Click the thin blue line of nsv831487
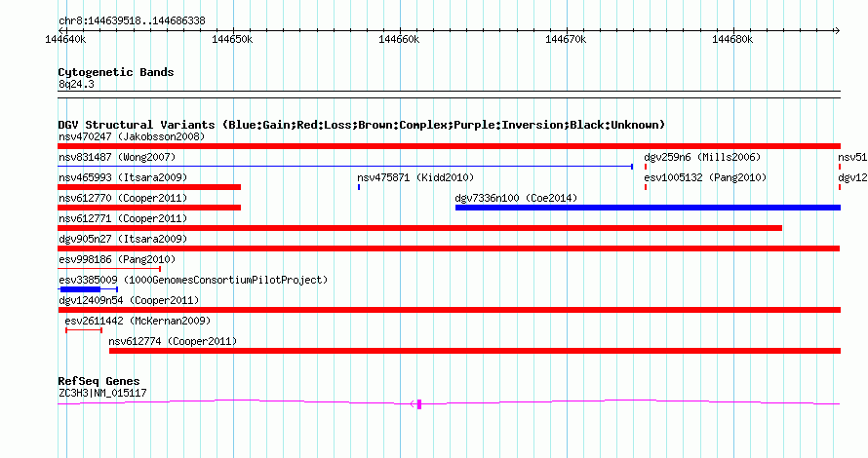The image size is (868, 458). pos(345,167)
